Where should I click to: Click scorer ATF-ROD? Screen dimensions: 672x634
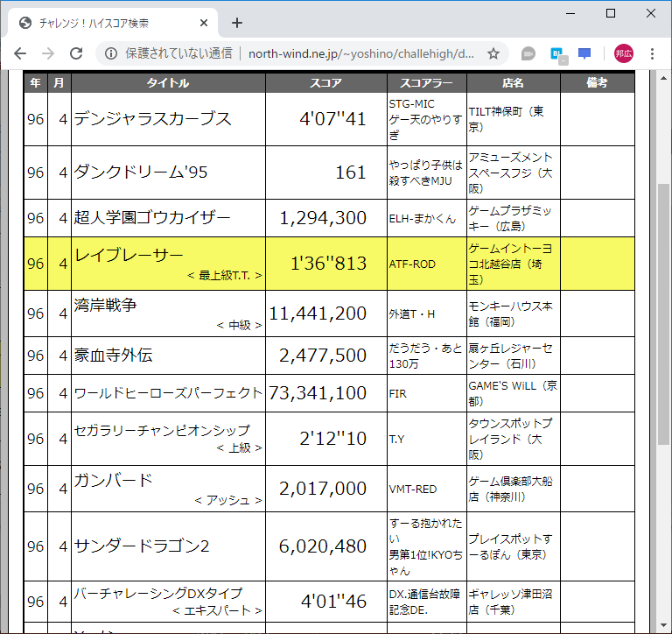point(412,264)
